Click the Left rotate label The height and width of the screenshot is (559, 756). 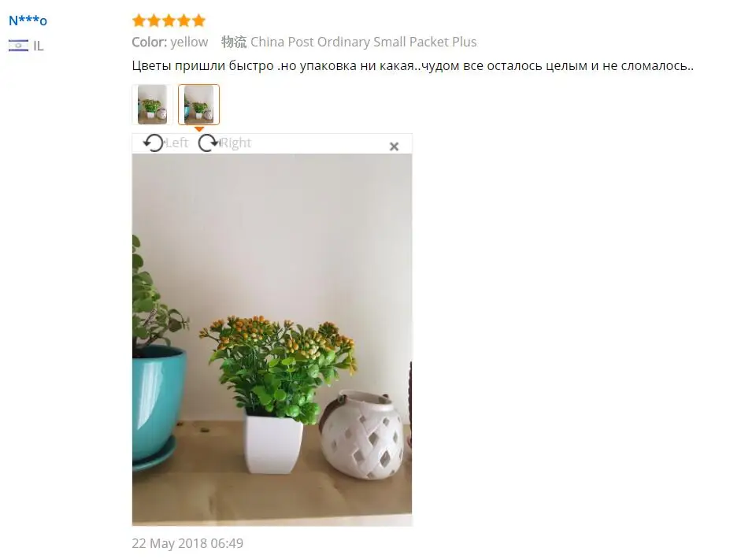point(176,143)
